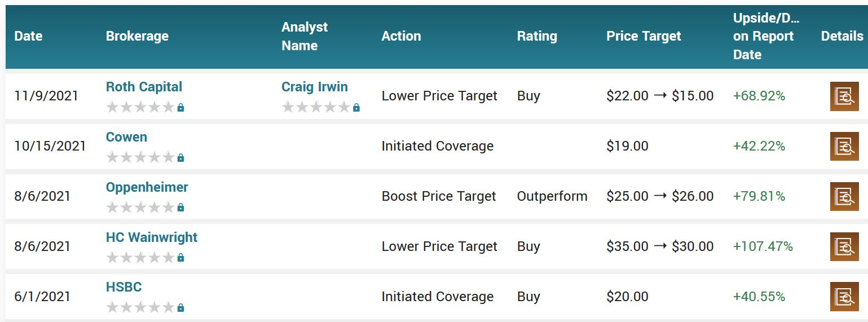Screen dimensions: 868x322
Task: Follow the HC Wainwright brokerage link
Action: [x=152, y=237]
